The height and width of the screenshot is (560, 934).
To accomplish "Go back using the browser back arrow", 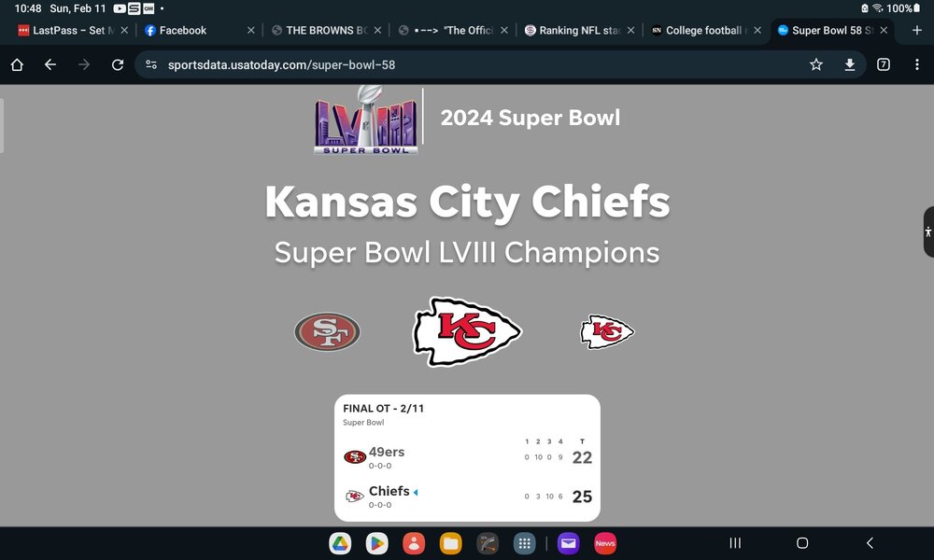I will click(50, 65).
